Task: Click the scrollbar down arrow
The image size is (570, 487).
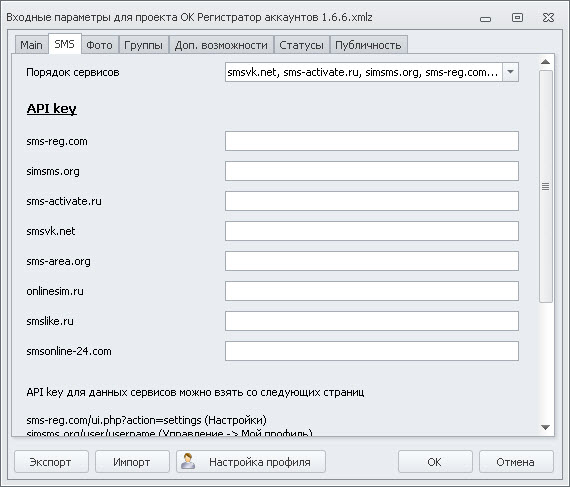Action: click(x=545, y=427)
